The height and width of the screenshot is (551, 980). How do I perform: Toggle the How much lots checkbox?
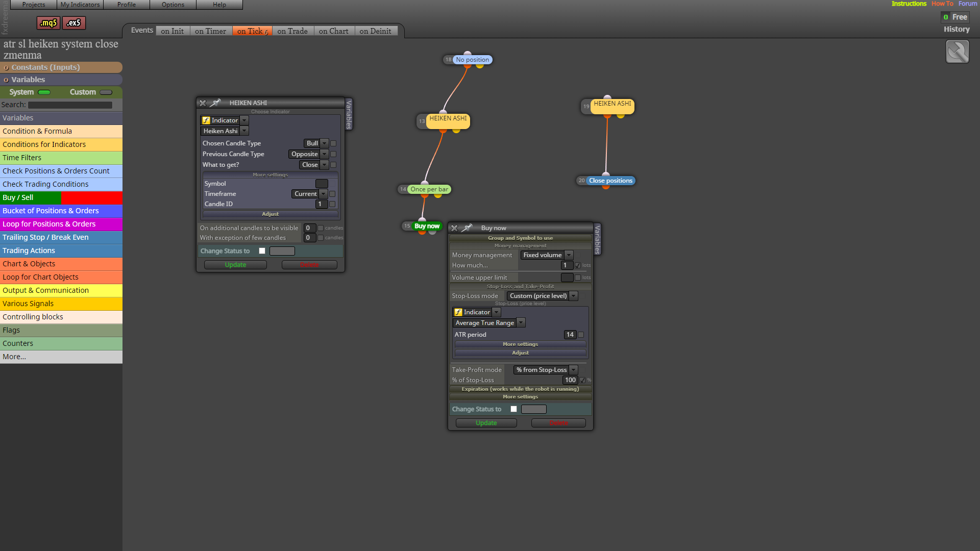click(578, 265)
